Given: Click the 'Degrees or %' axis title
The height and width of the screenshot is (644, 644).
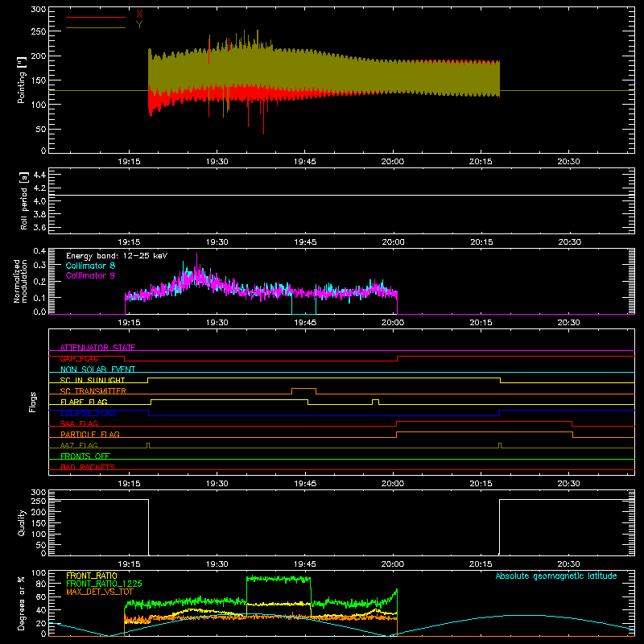Looking at the screenshot, I should 22,603.
